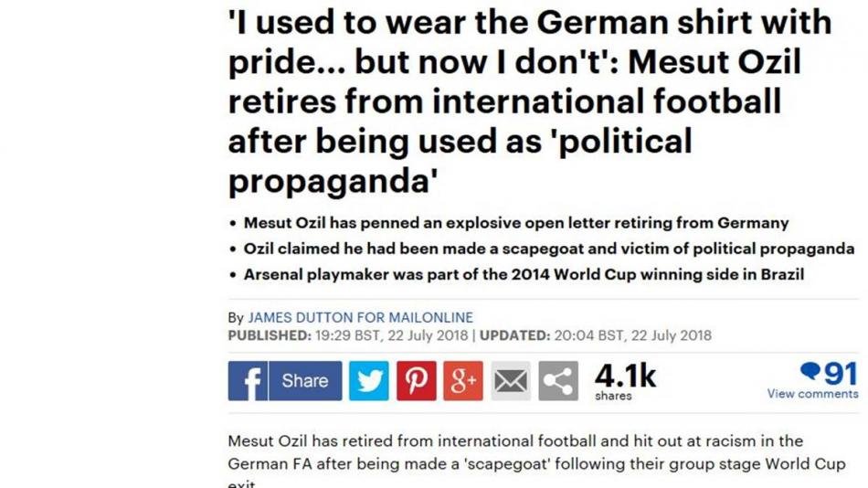
Task: Email the article using envelope icon
Action: tap(511, 381)
